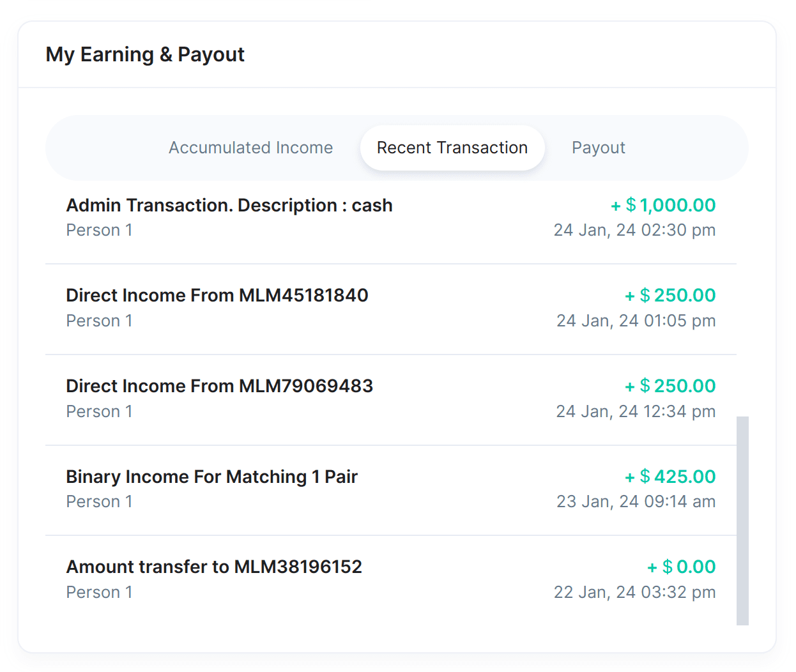Click the +$425.00 amount
The height and width of the screenshot is (672, 796).
tap(670, 477)
